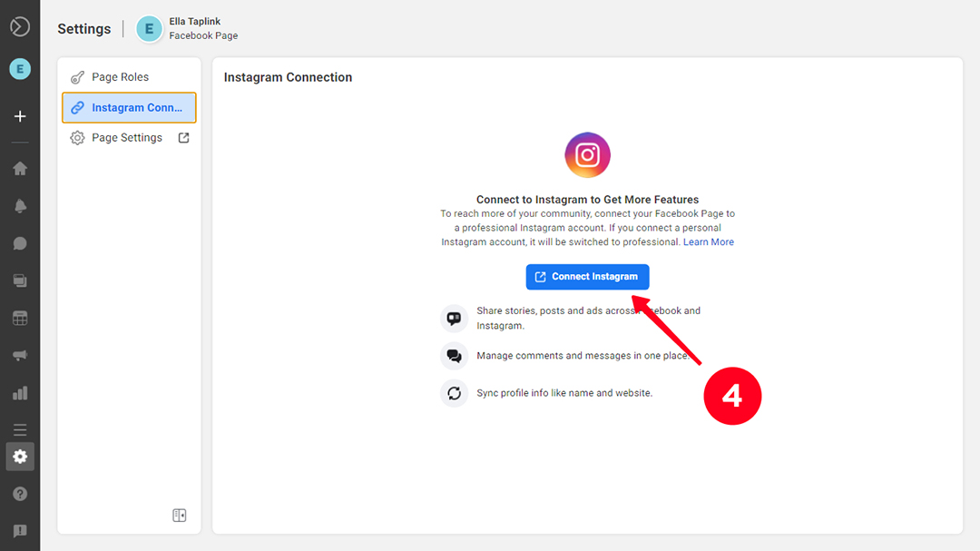The image size is (980, 551).
Task: Click the speech bubble icon beside Share stories
Action: 455,319
